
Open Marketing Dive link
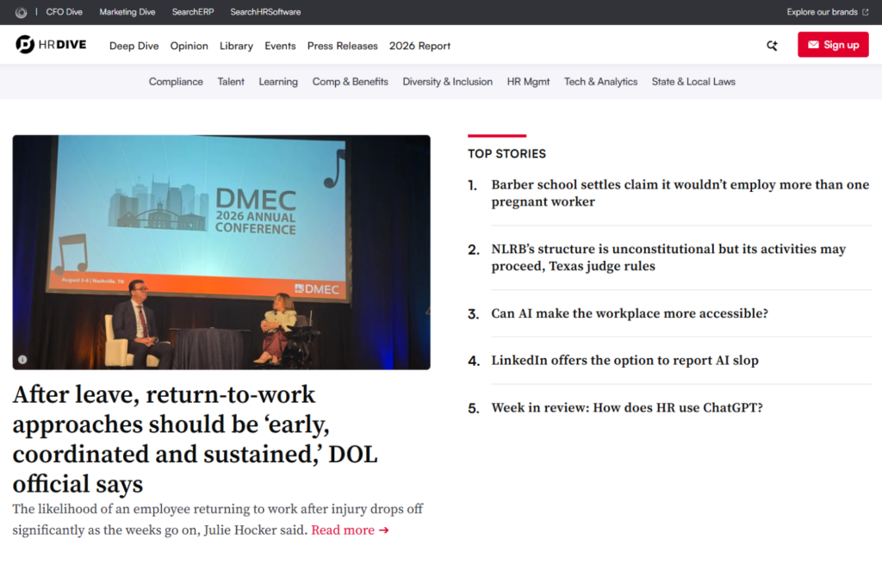click(x=127, y=12)
